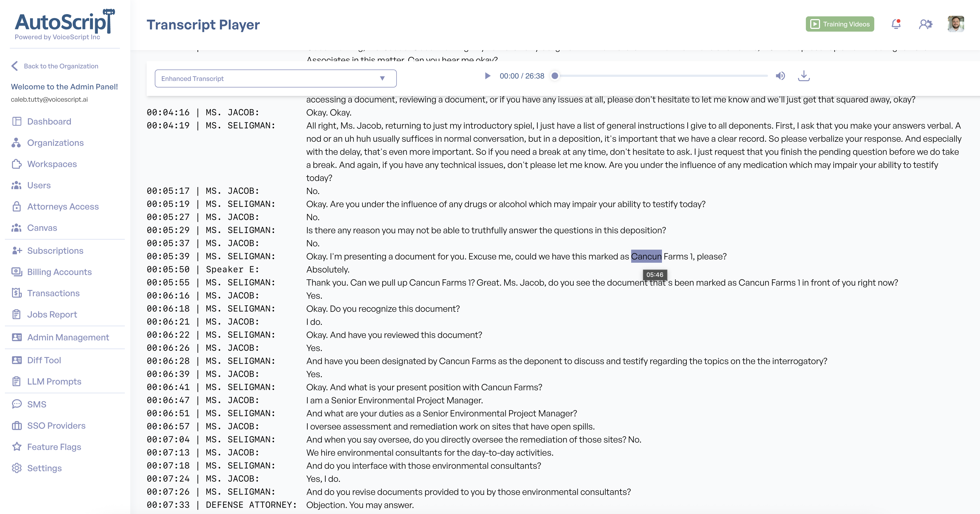The width and height of the screenshot is (980, 514).
Task: Click the Feature Flags star icon
Action: click(x=17, y=447)
